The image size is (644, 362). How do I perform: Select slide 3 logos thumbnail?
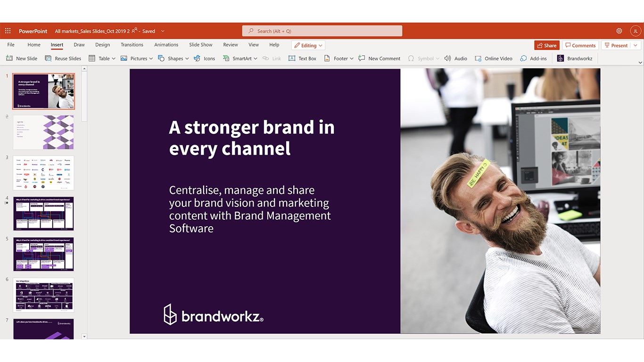tap(43, 173)
